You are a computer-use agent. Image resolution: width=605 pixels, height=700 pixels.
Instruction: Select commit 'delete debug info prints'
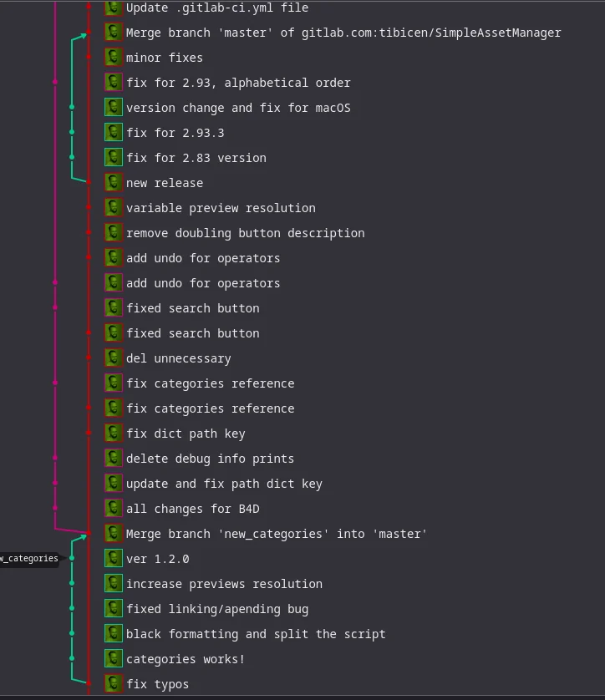coord(210,459)
